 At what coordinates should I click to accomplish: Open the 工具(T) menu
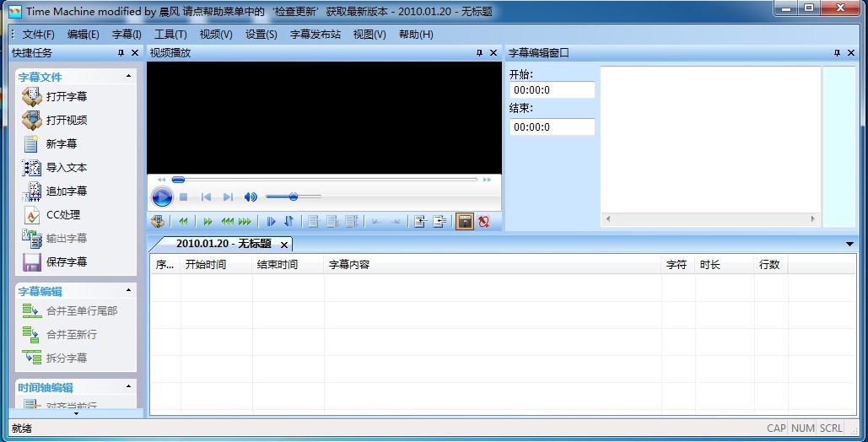170,35
